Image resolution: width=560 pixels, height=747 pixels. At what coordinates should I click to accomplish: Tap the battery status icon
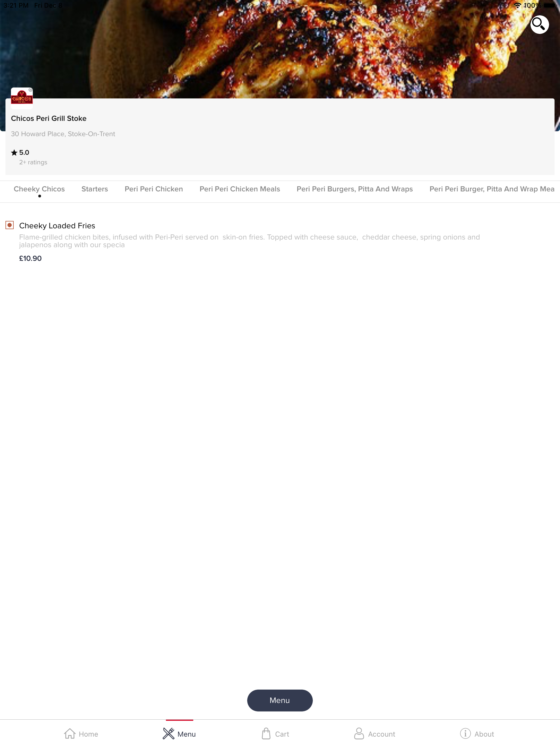(x=550, y=5)
